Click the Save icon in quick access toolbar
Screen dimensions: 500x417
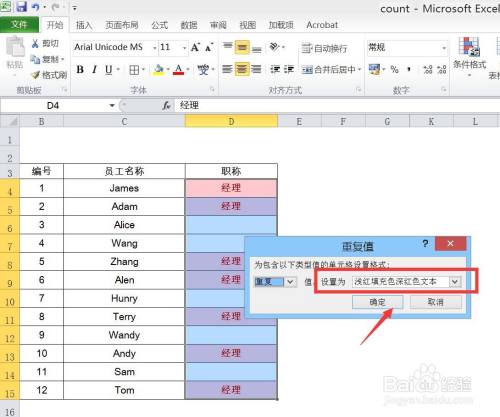(x=22, y=7)
